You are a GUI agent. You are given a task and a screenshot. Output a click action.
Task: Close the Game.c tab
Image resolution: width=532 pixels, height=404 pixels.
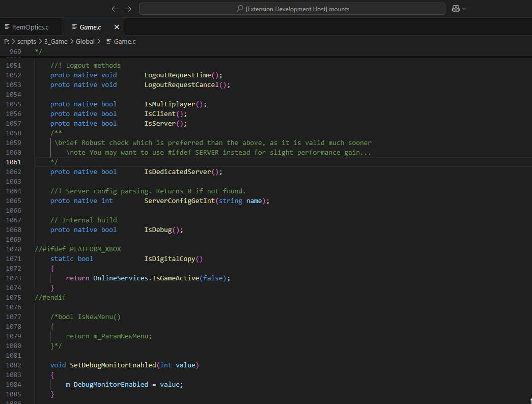(117, 27)
